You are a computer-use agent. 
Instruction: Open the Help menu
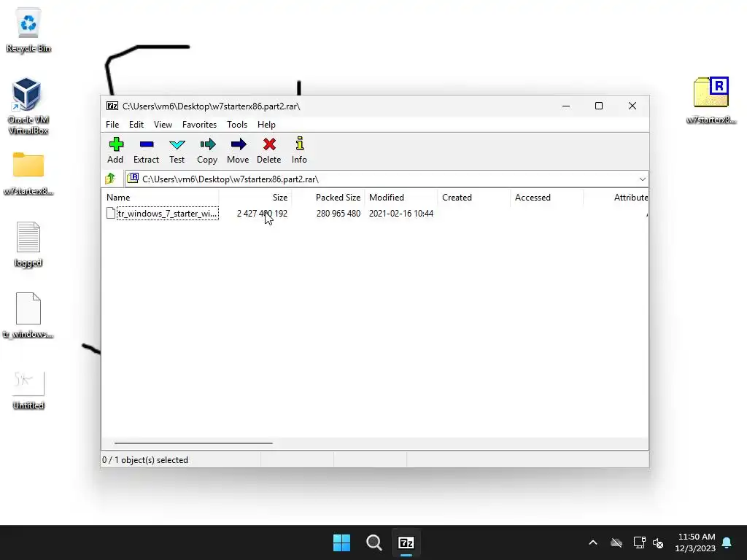tap(266, 124)
